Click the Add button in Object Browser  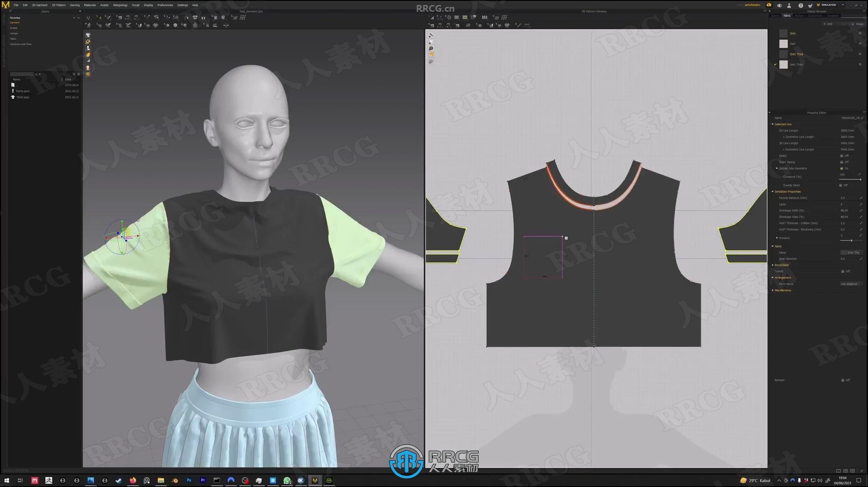829,24
